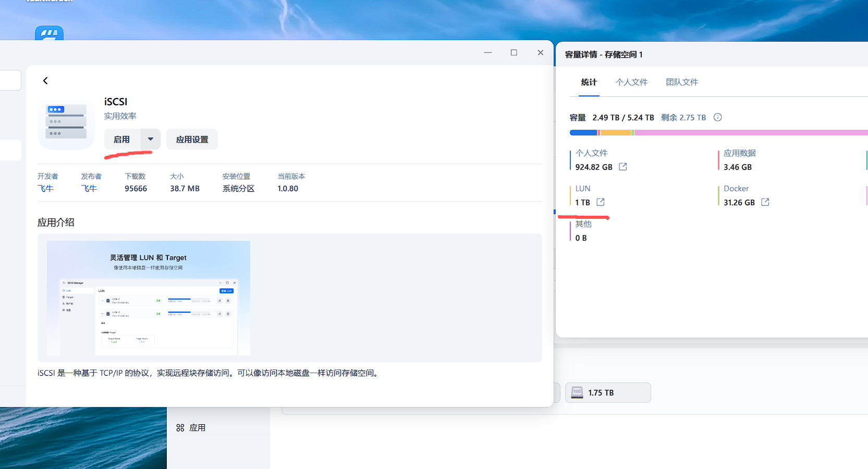Go back using the arrow above iSCSI
The height and width of the screenshot is (469, 868).
click(x=45, y=81)
